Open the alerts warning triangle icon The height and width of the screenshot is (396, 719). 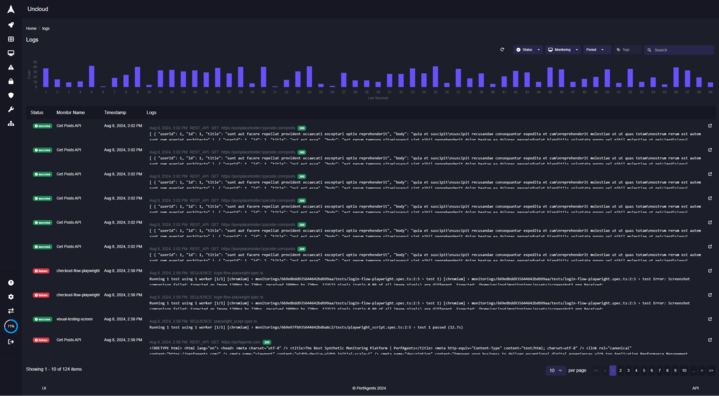[11, 67]
